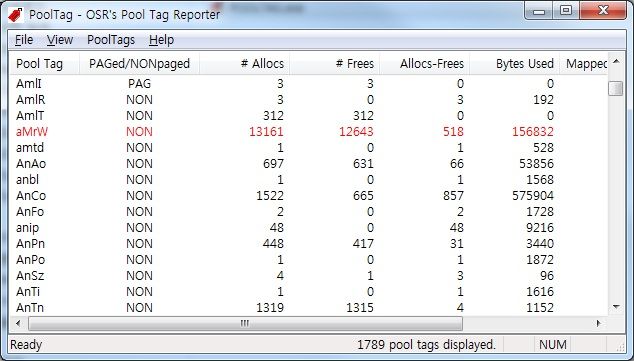Viewport: 634px width, 361px height.
Task: Sort by # Allocs column header
Action: 244,63
